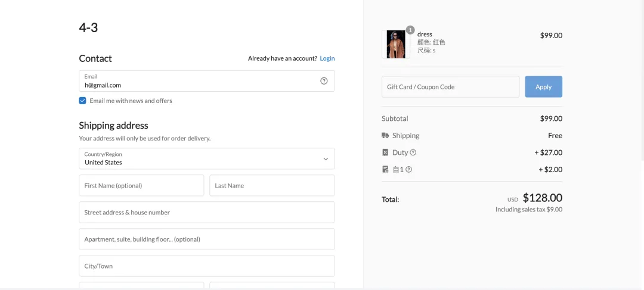Uncheck Email me with news and offers
The width and height of the screenshot is (644, 290).
tap(83, 101)
